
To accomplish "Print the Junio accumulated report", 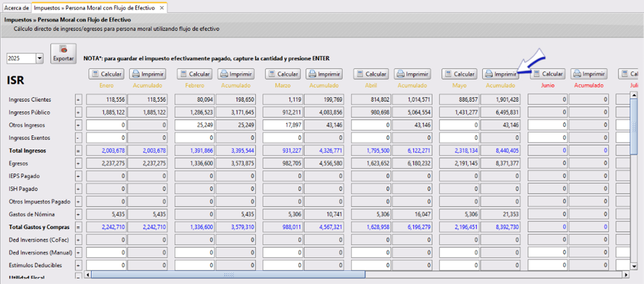I will pos(589,74).
